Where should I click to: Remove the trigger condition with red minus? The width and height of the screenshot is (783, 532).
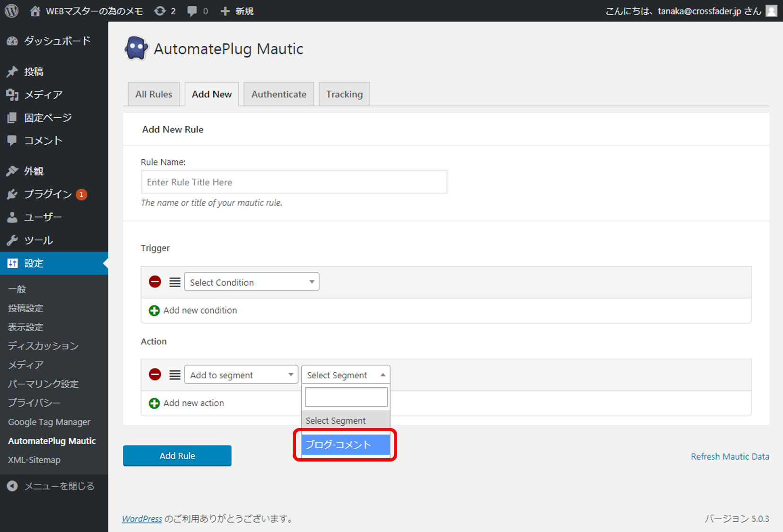pyautogui.click(x=155, y=282)
